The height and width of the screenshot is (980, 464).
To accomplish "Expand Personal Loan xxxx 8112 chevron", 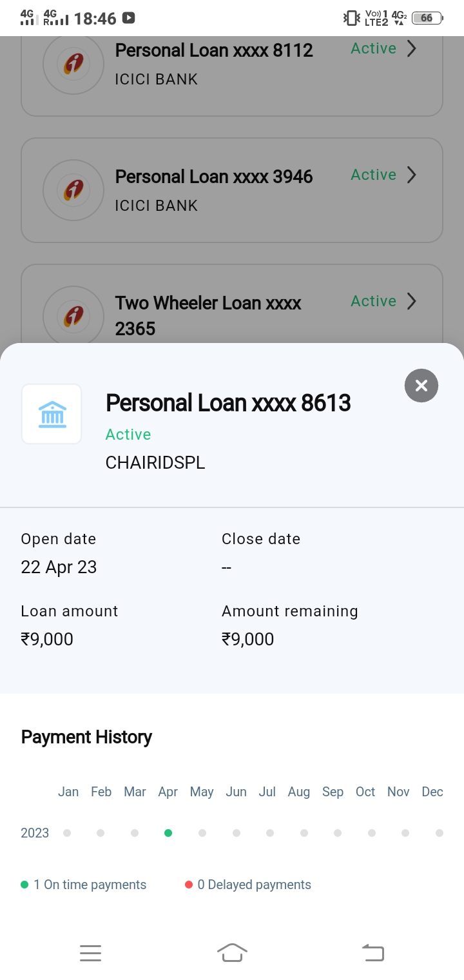I will pyautogui.click(x=412, y=49).
